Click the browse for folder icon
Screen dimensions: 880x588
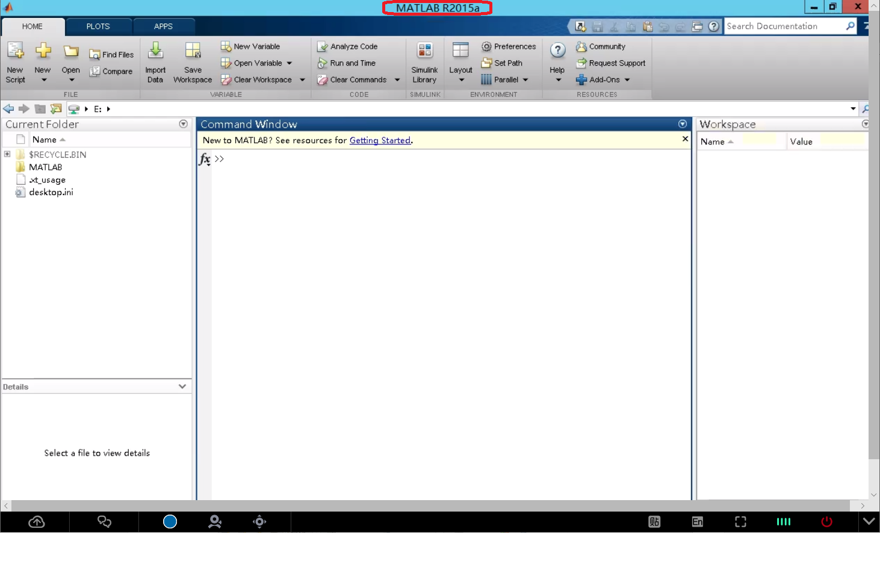click(x=56, y=109)
